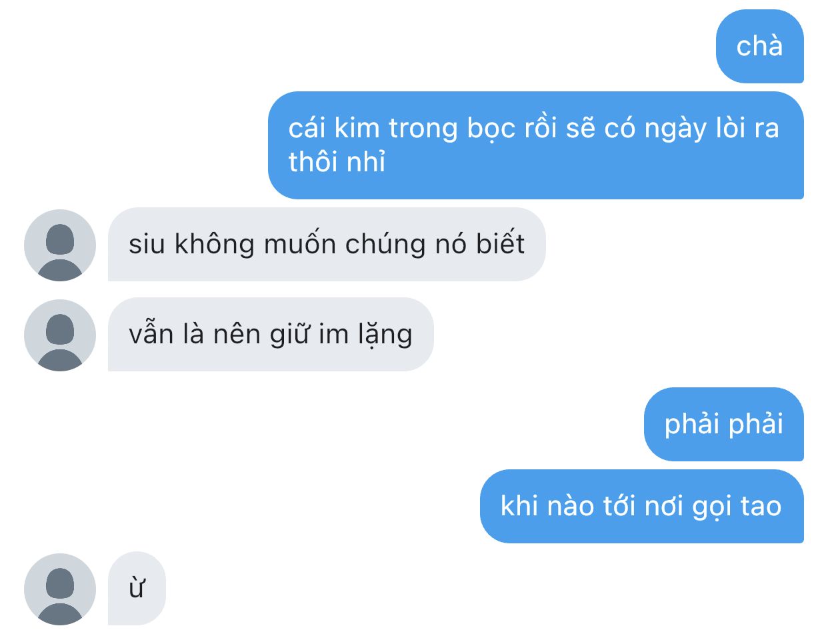Click the word 'khi' in the blue bubble
Screen dimensions: 828x644
tap(519, 506)
